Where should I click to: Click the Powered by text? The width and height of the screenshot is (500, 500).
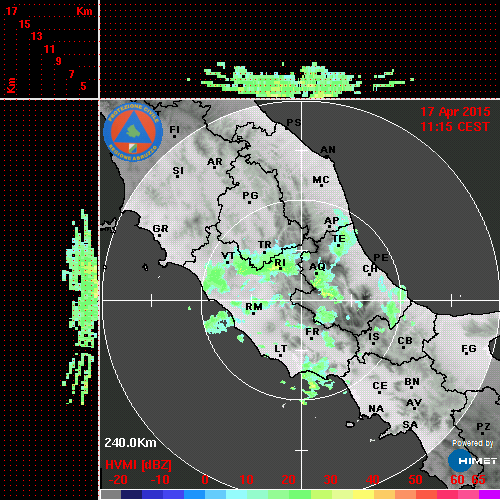pos(472,443)
